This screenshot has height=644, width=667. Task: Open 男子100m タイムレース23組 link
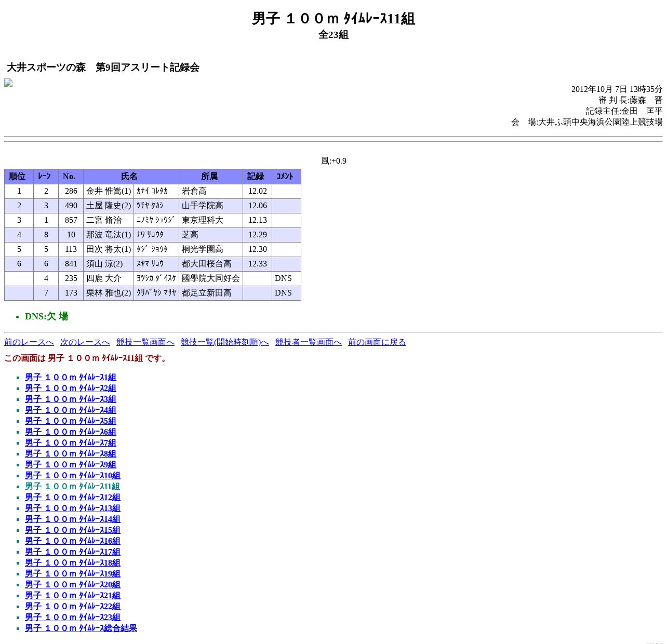tap(73, 618)
